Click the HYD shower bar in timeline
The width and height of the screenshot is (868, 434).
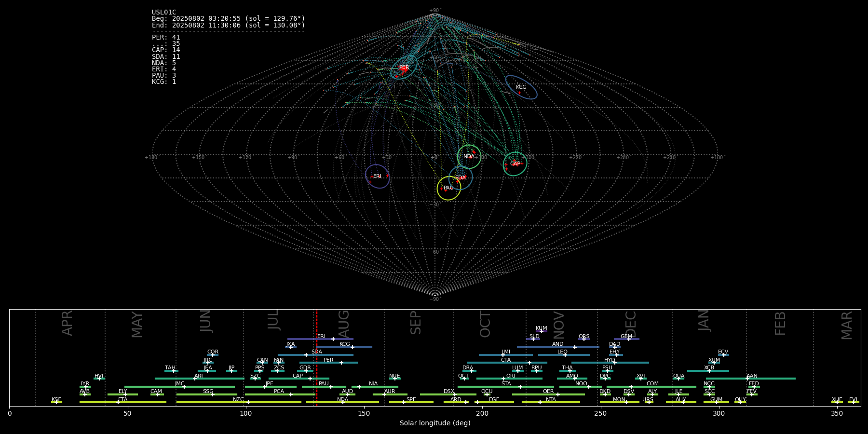(610, 363)
